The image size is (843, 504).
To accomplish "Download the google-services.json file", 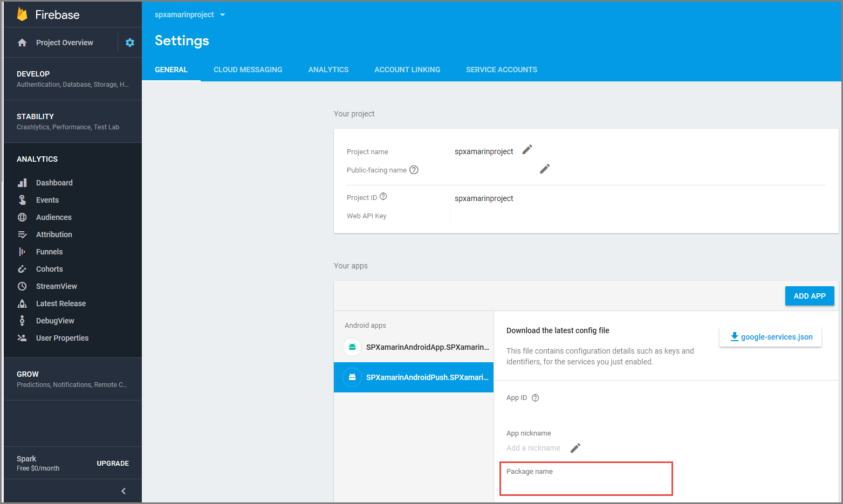I will (x=770, y=337).
